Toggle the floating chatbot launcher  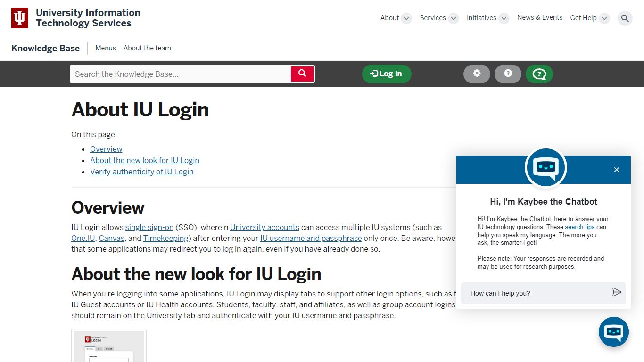[614, 332]
